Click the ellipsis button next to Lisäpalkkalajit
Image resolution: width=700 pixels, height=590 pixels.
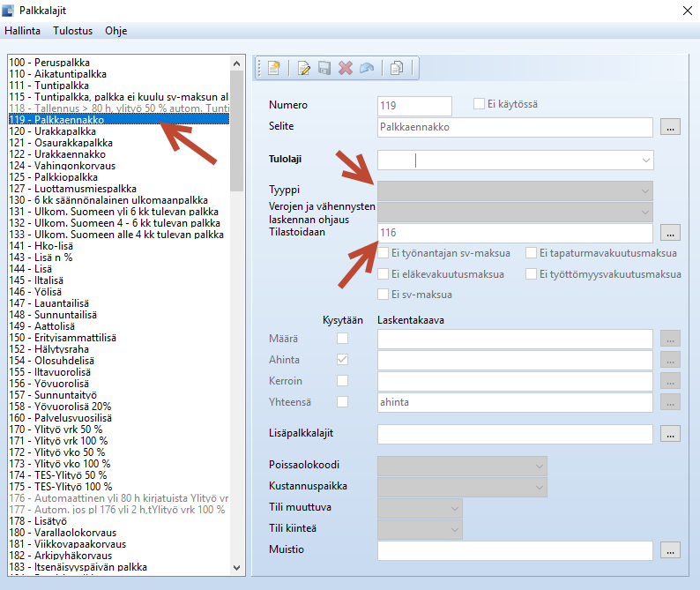(670, 434)
